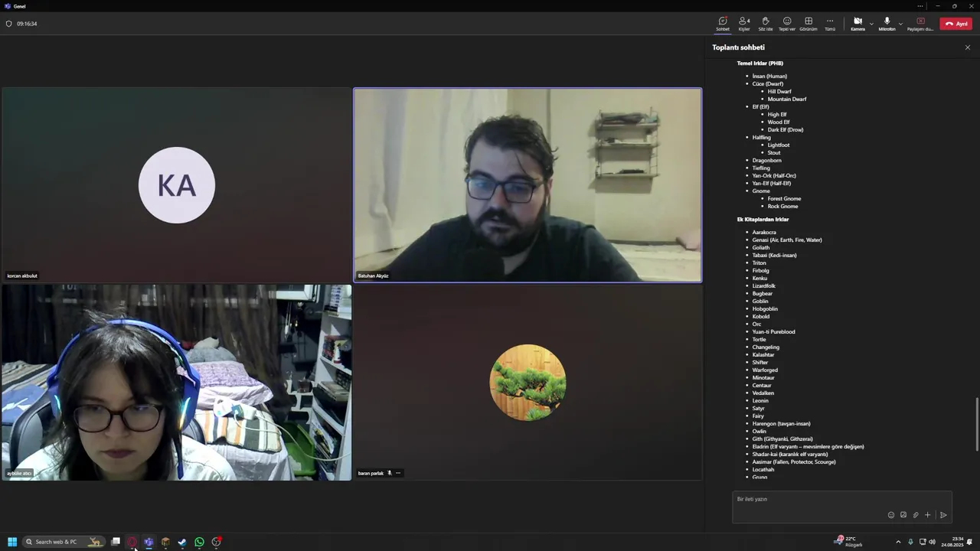Open the weather widget showing 22°C
This screenshot has width=980, height=551.
(x=848, y=541)
